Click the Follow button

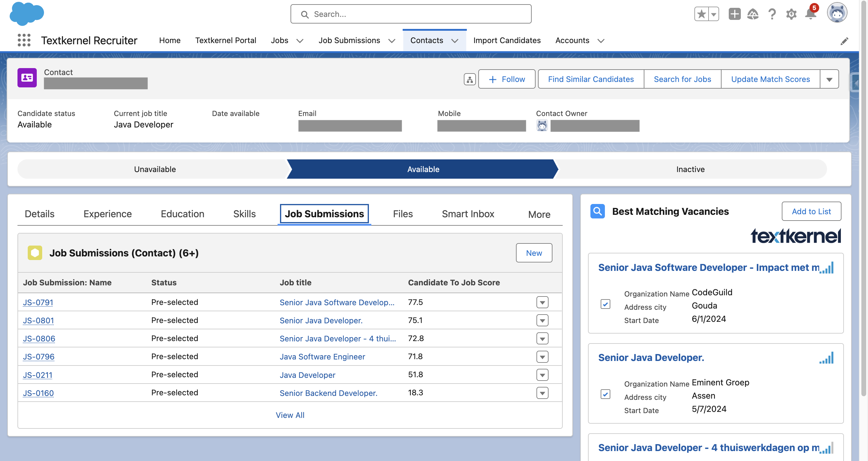(x=506, y=79)
